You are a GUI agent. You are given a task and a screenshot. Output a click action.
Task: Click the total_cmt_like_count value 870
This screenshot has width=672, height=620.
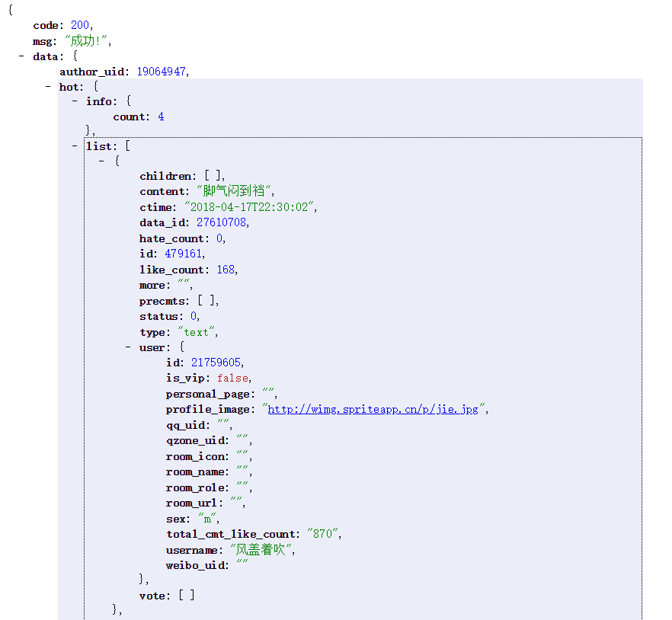click(323, 534)
